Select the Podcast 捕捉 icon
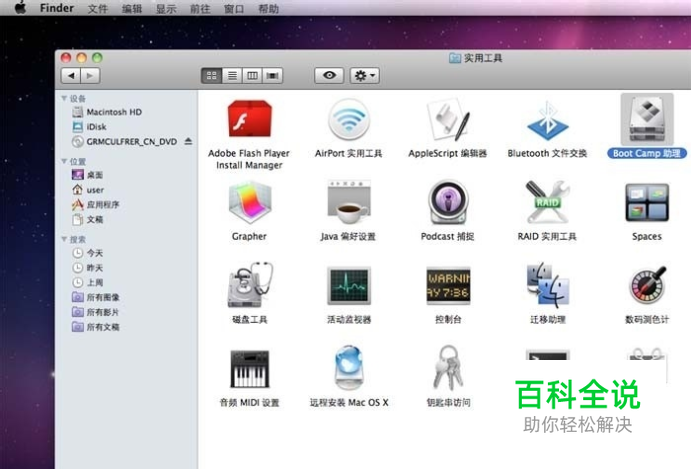The height and width of the screenshot is (469, 691). (448, 202)
